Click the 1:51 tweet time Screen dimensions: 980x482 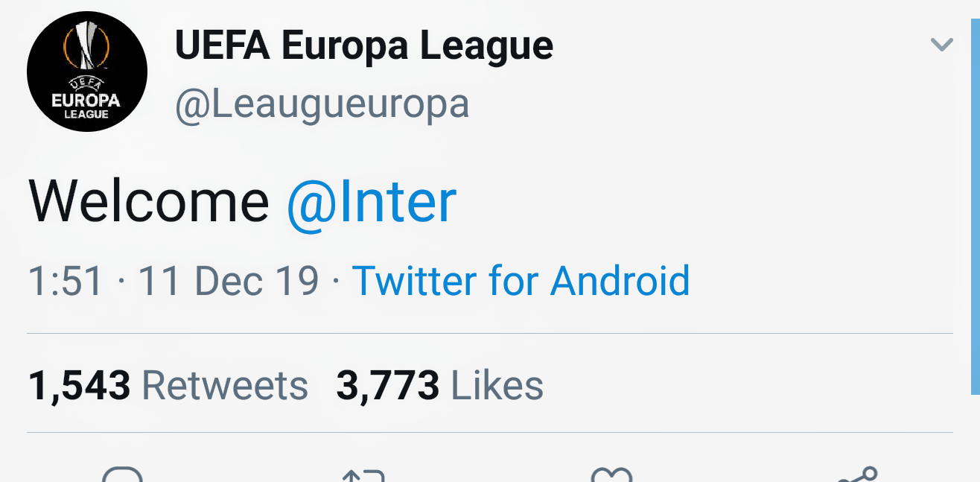click(65, 282)
